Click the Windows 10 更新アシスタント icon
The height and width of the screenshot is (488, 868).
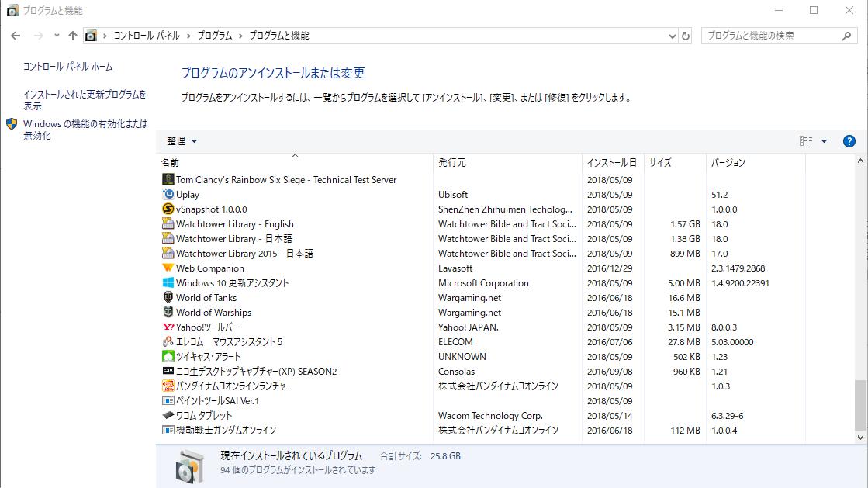(x=168, y=283)
